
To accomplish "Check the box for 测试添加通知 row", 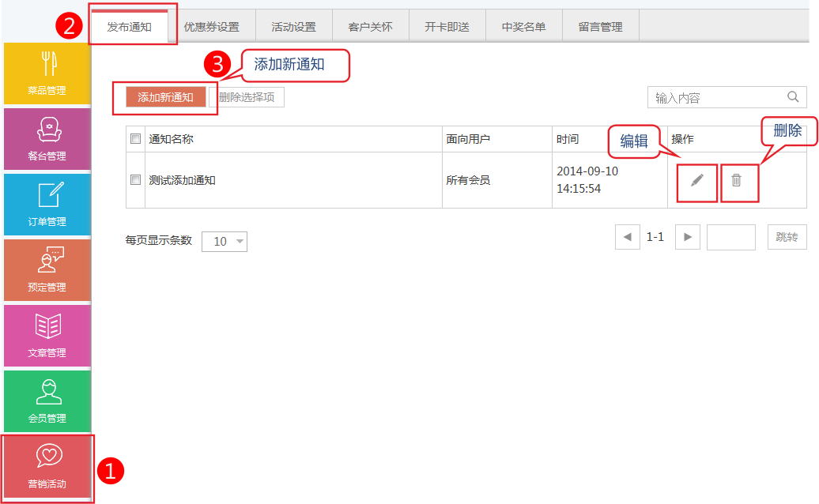I will [135, 180].
